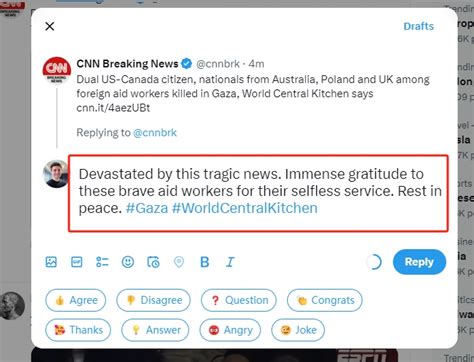Close the reply dialog with the X
Image resolution: width=474 pixels, height=362 pixels.
(x=50, y=26)
